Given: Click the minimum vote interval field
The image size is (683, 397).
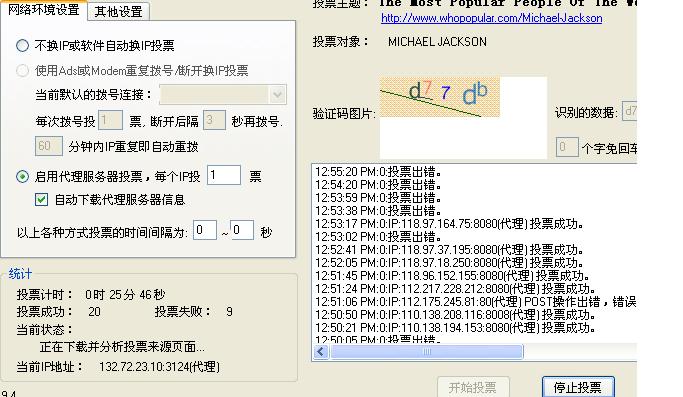Looking at the screenshot, I should tap(205, 230).
